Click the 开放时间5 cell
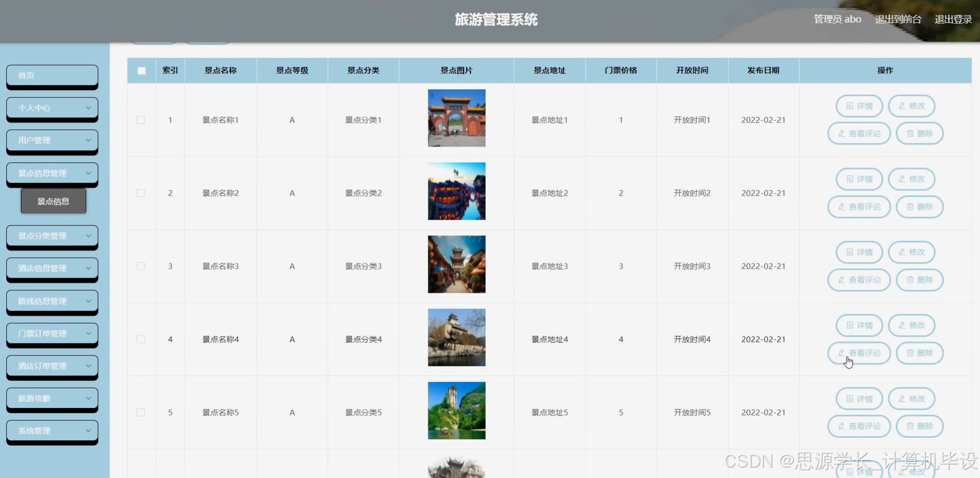 point(692,412)
